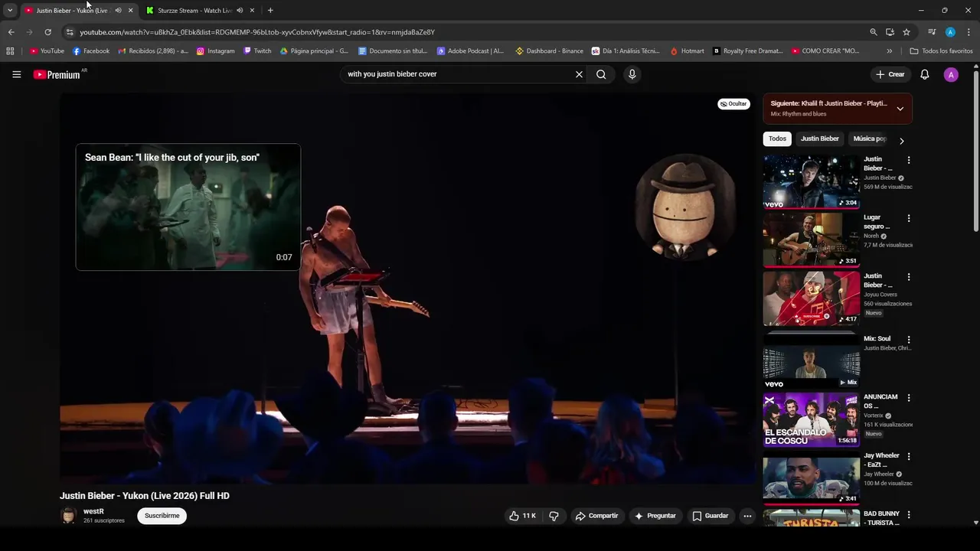Reload the page
Screen dimensions: 980x551
pos(47,32)
